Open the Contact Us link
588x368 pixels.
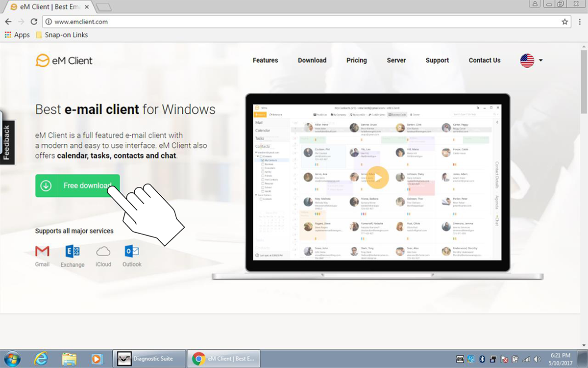[x=484, y=60]
